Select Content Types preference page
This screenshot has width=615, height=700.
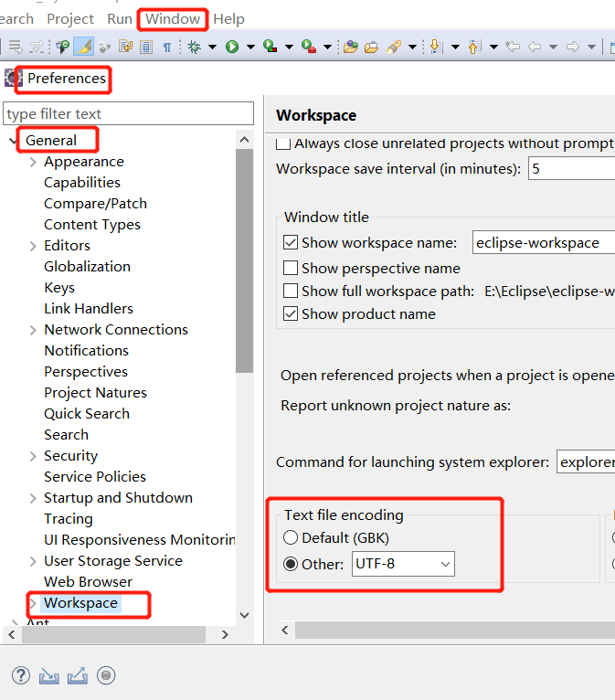[92, 225]
